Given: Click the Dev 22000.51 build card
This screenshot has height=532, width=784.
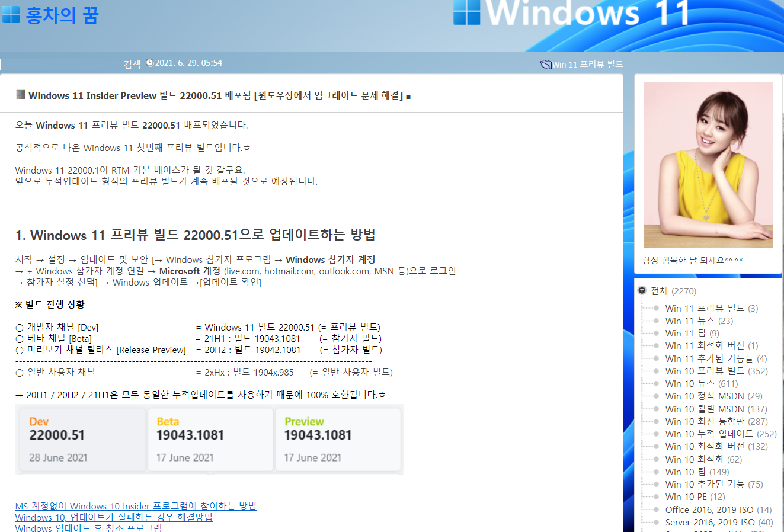Looking at the screenshot, I should tap(81, 440).
